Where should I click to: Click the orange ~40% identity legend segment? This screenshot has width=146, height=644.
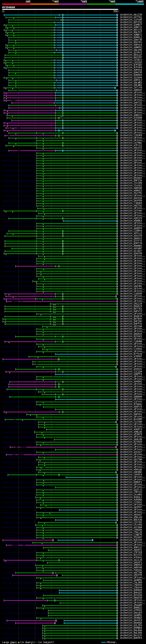pos(45,4)
